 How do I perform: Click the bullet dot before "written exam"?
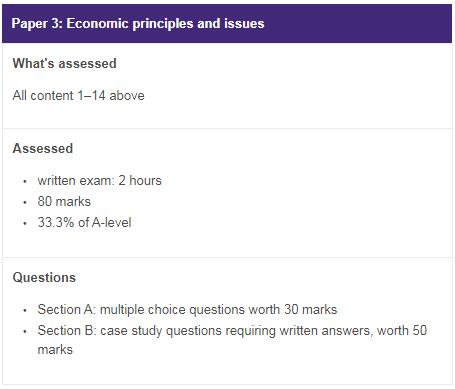pyautogui.click(x=25, y=181)
